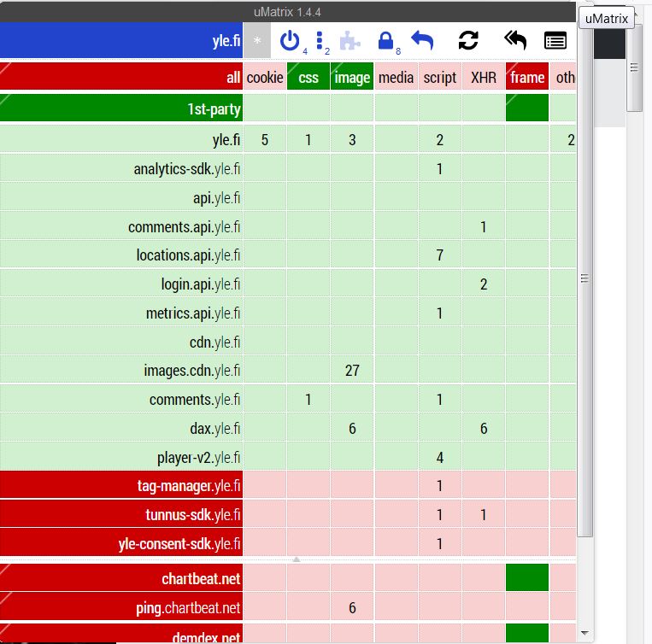Click the player-v2.yle.fi hostname
This screenshot has width=652, height=644.
[121, 457]
